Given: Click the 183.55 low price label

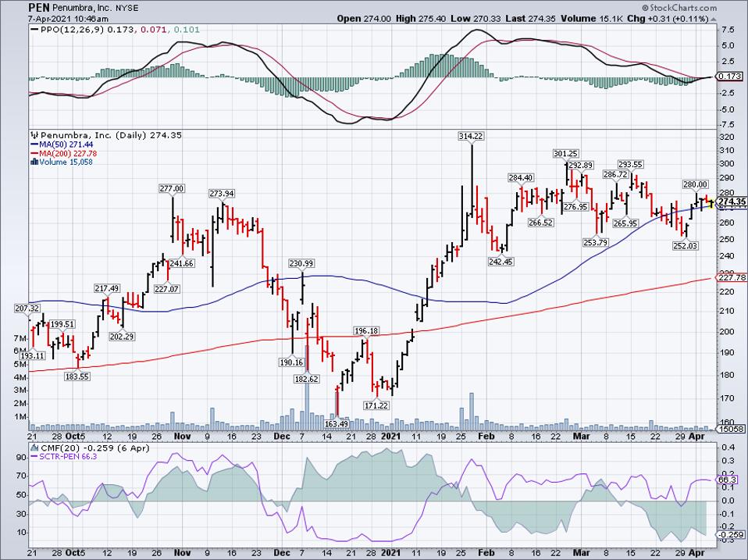Looking at the screenshot, I should coord(77,376).
